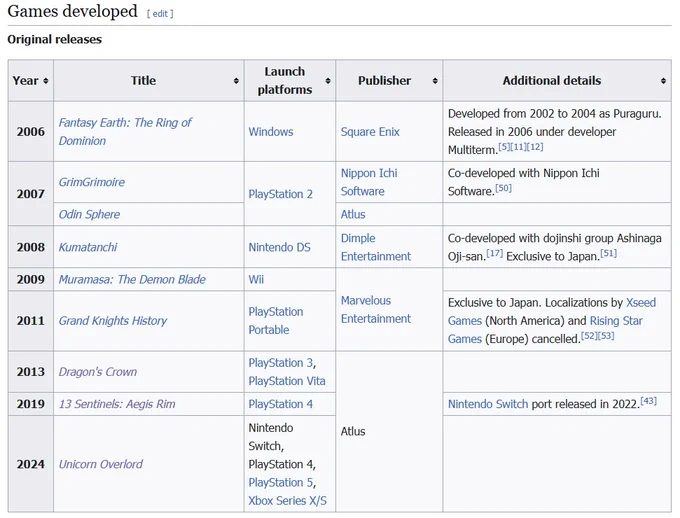Jump to citation [50]

(x=503, y=188)
